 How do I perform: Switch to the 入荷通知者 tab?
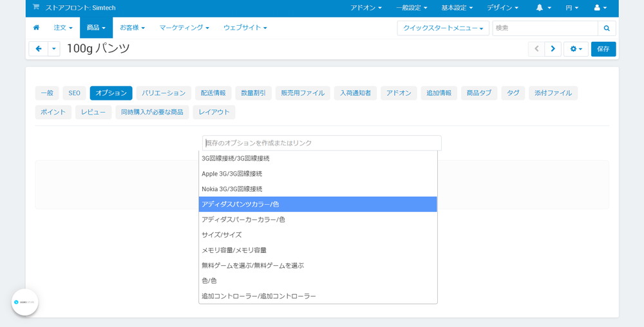pyautogui.click(x=355, y=93)
